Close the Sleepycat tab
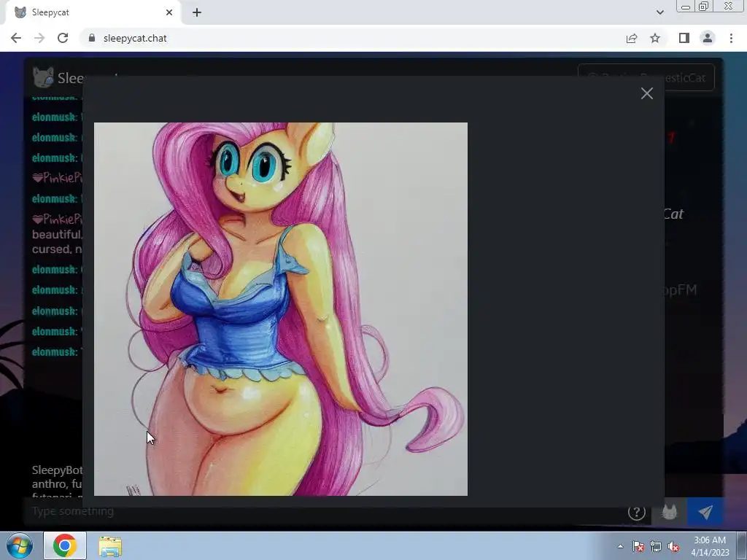The height and width of the screenshot is (560, 747). (169, 12)
